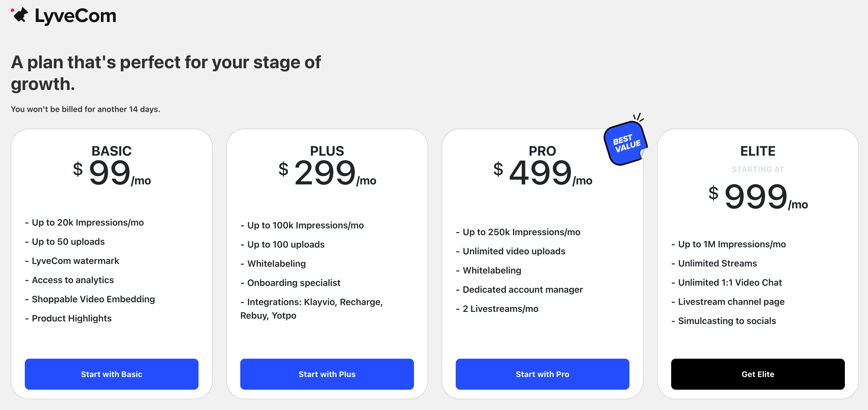Click the LyveCom logo icon
Viewport: 868px width, 410px height.
19,15
